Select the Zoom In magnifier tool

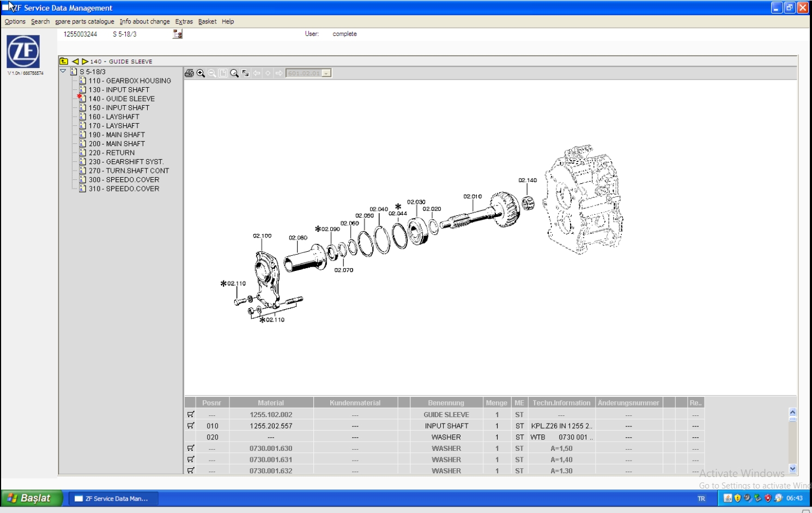(x=201, y=73)
